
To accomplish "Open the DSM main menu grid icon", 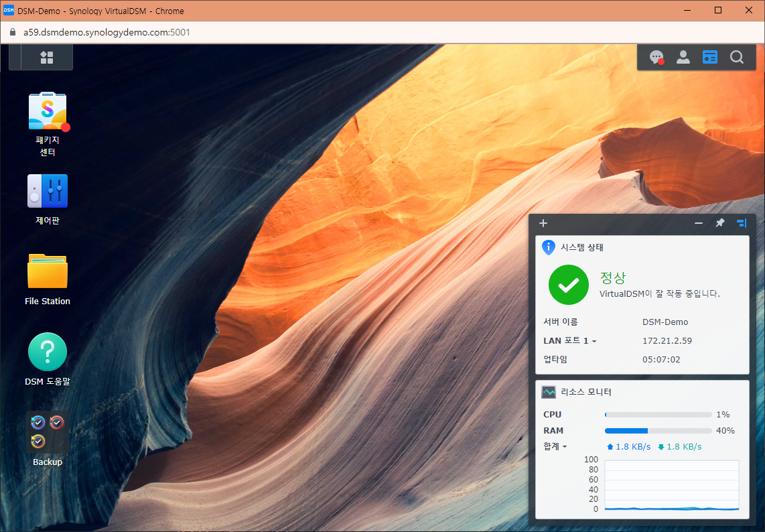I will 47,58.
